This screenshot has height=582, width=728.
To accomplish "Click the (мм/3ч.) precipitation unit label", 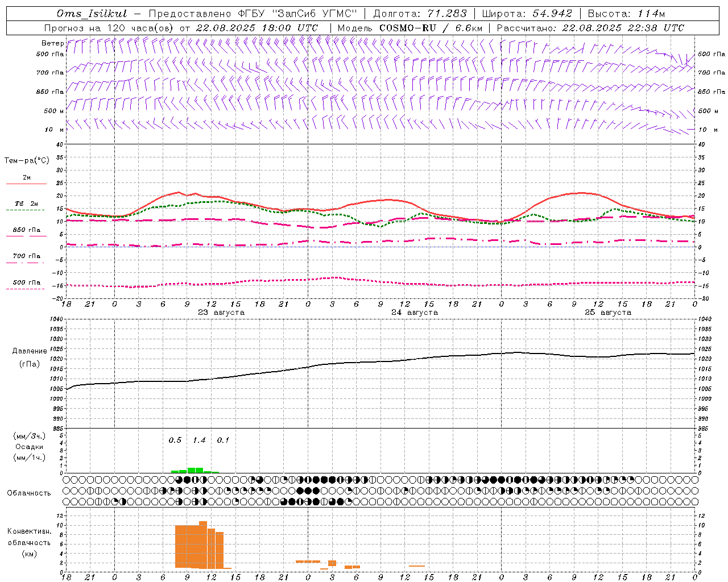I will click(x=30, y=436).
